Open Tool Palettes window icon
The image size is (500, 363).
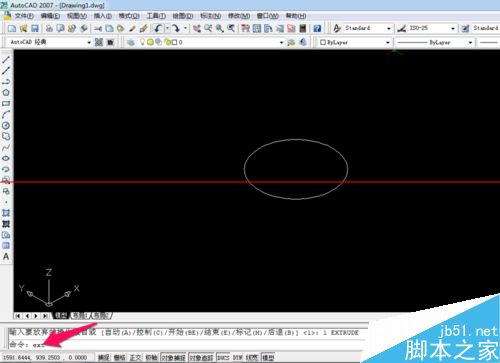[268, 28]
